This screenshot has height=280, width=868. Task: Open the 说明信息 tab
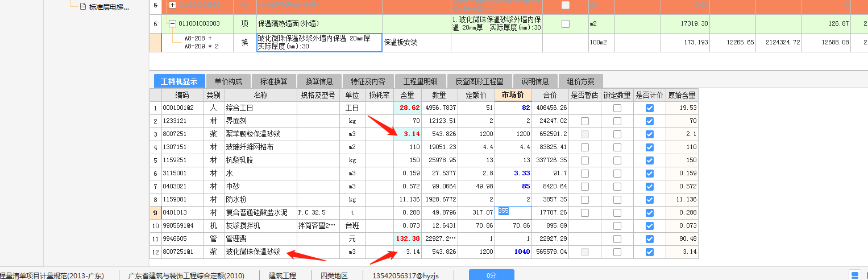(535, 81)
